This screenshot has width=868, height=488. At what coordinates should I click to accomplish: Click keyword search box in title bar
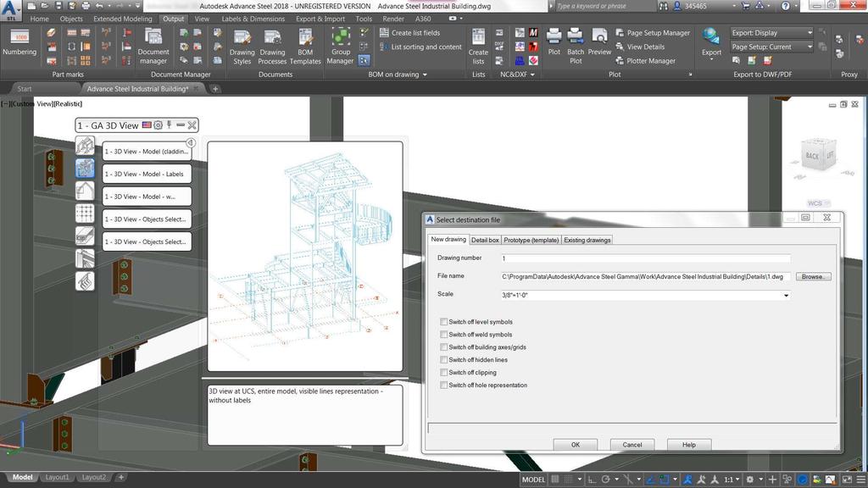pyautogui.click(x=604, y=6)
